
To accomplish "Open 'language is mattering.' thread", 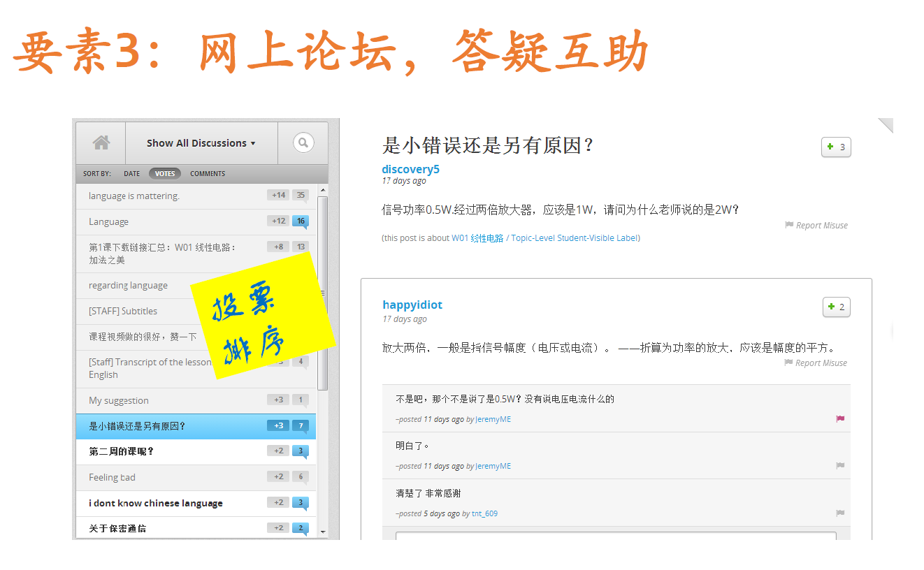I will click(x=134, y=196).
